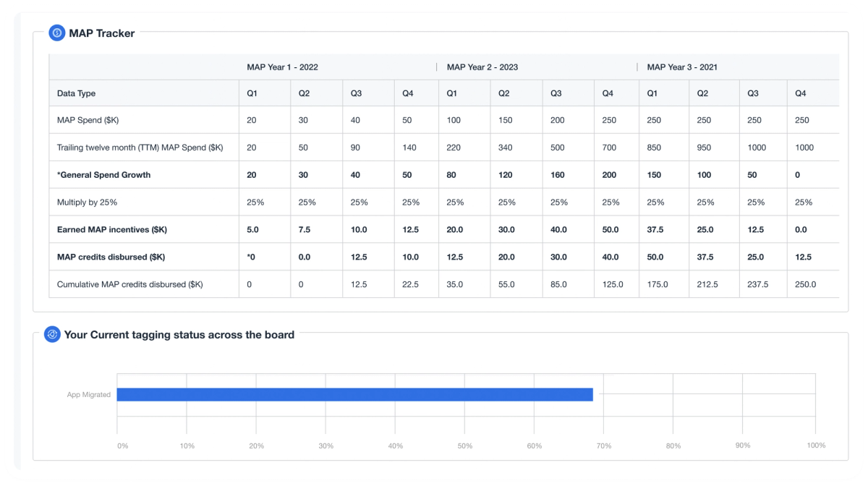Click the tagging status refresh icon
Screen dimensions: 868x486
[x=52, y=334]
